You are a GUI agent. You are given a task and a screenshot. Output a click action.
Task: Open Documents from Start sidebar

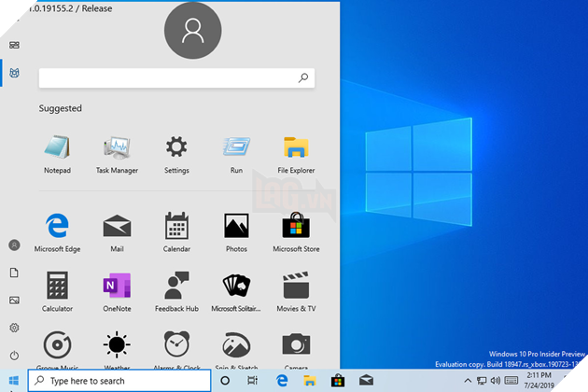(14, 273)
